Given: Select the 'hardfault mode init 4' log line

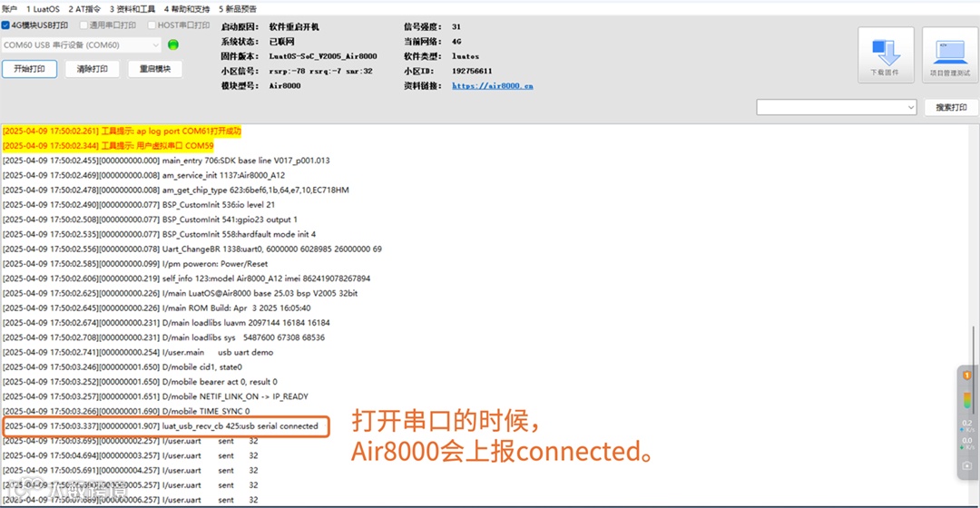Looking at the screenshot, I should [160, 234].
